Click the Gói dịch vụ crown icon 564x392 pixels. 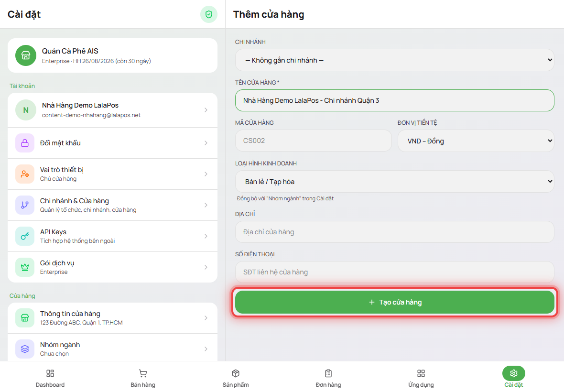tap(25, 267)
